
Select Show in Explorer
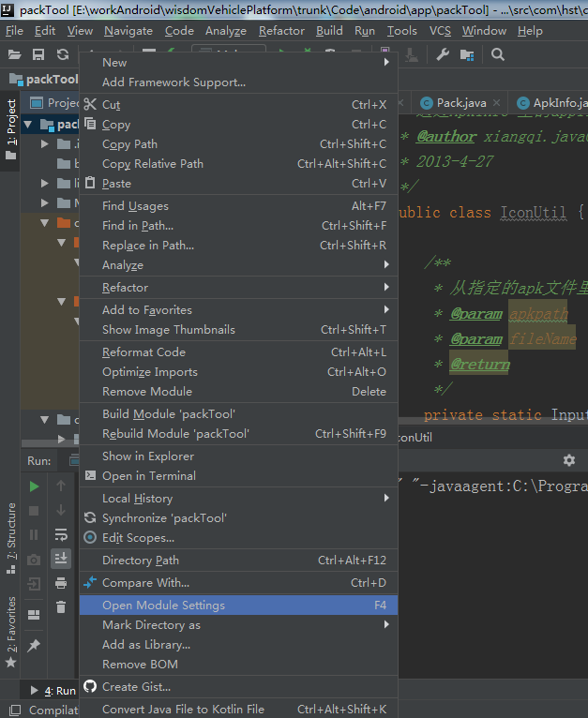[238, 456]
